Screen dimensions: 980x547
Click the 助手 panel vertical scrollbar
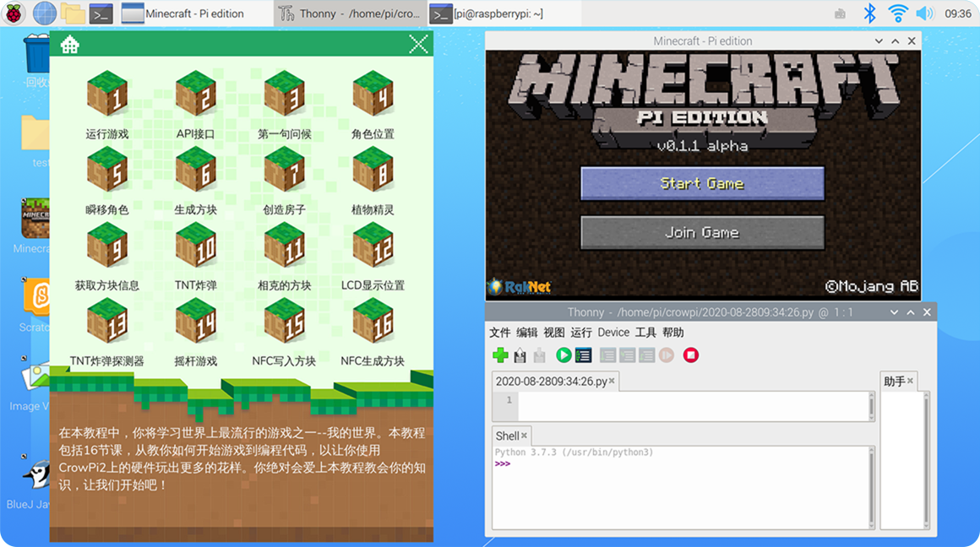927,459
